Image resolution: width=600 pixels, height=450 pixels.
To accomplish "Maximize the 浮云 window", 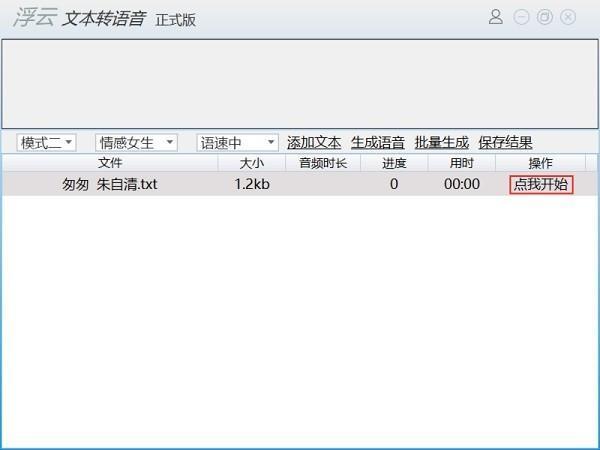I will click(x=545, y=17).
